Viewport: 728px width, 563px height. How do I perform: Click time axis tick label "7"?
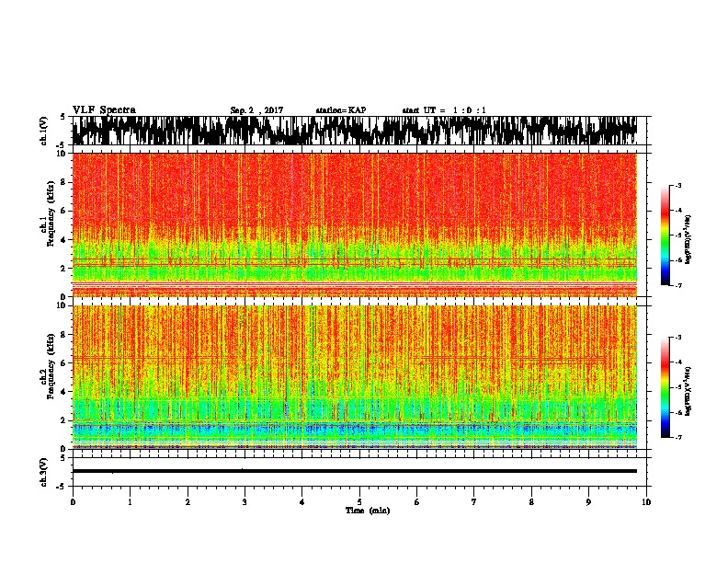[x=474, y=502]
